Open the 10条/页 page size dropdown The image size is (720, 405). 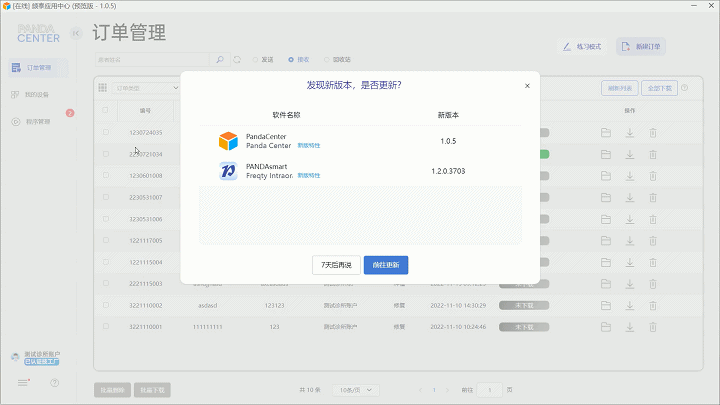356,390
